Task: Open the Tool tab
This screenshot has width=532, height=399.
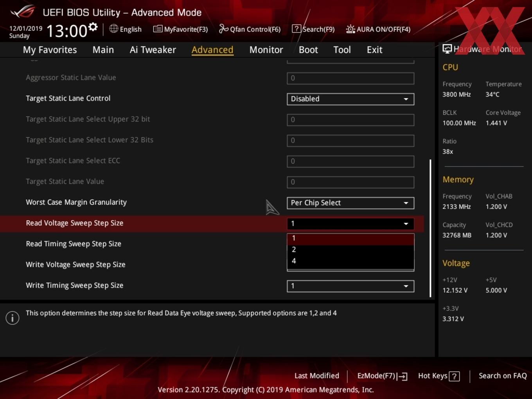Action: tap(342, 50)
